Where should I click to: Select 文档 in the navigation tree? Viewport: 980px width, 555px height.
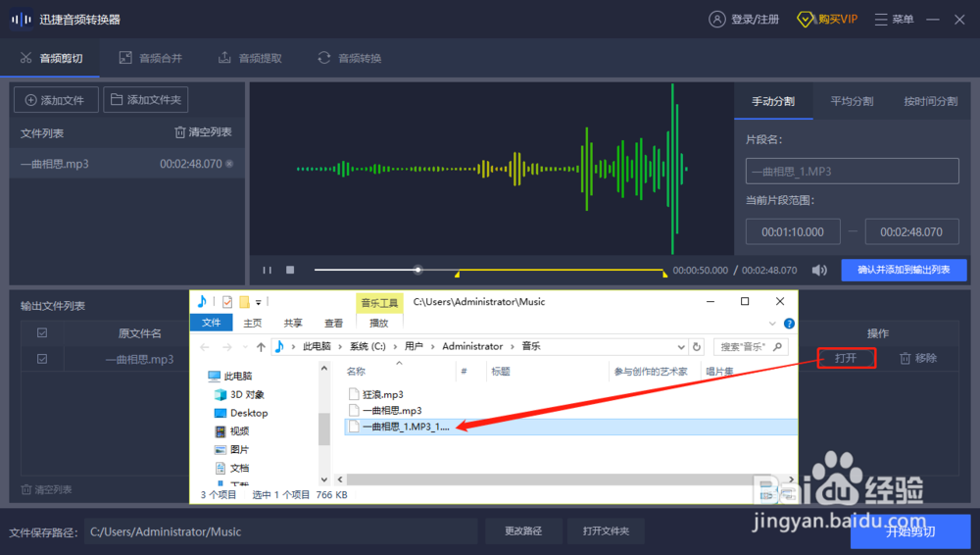click(232, 468)
